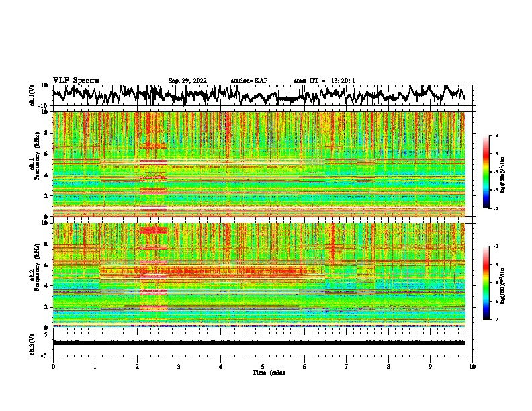Click the "8" kHz tick on ch.1 frequency axis
Image resolution: width=532 pixels, height=411 pixels.
pos(47,133)
